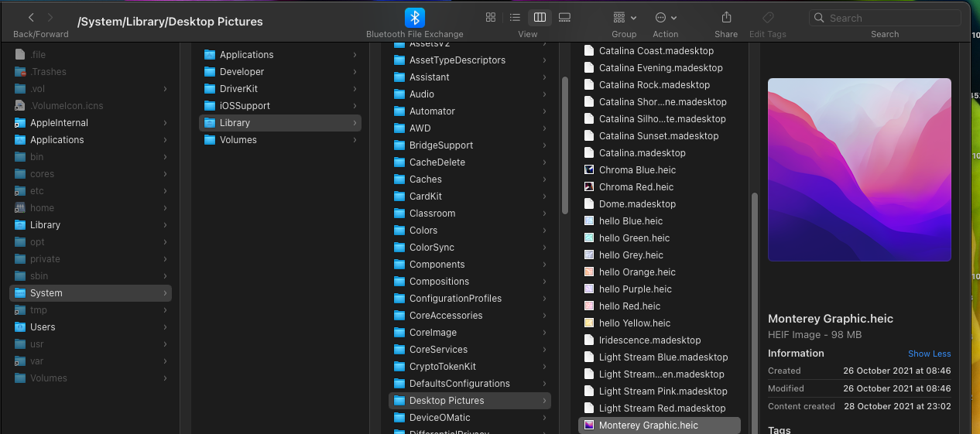Select the Users folder icon
Image resolution: width=980 pixels, height=434 pixels.
pyautogui.click(x=20, y=327)
